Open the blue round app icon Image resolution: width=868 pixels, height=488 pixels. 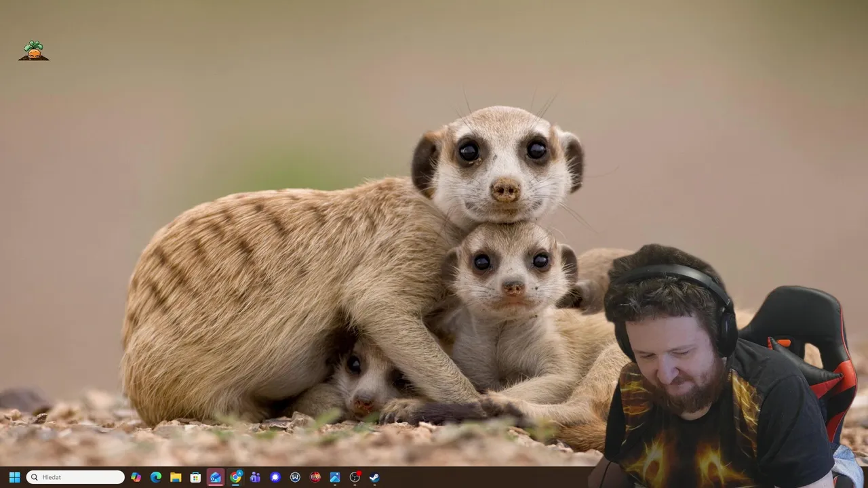coord(275,477)
